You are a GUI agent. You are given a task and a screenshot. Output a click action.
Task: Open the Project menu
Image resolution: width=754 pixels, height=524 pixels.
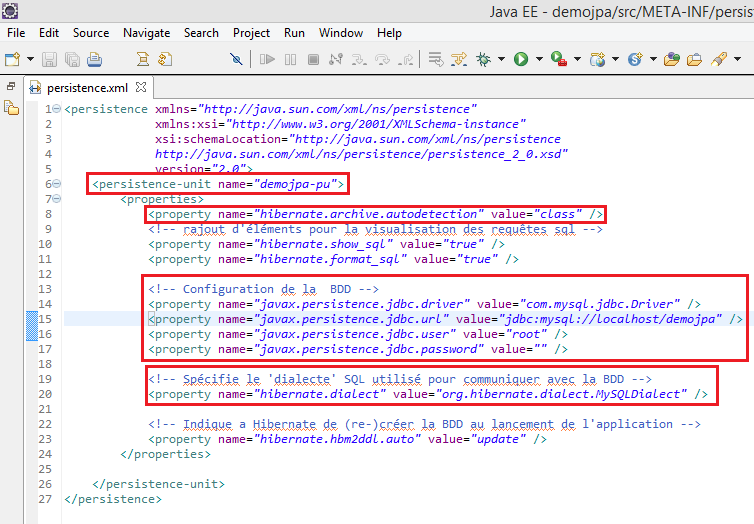click(251, 33)
